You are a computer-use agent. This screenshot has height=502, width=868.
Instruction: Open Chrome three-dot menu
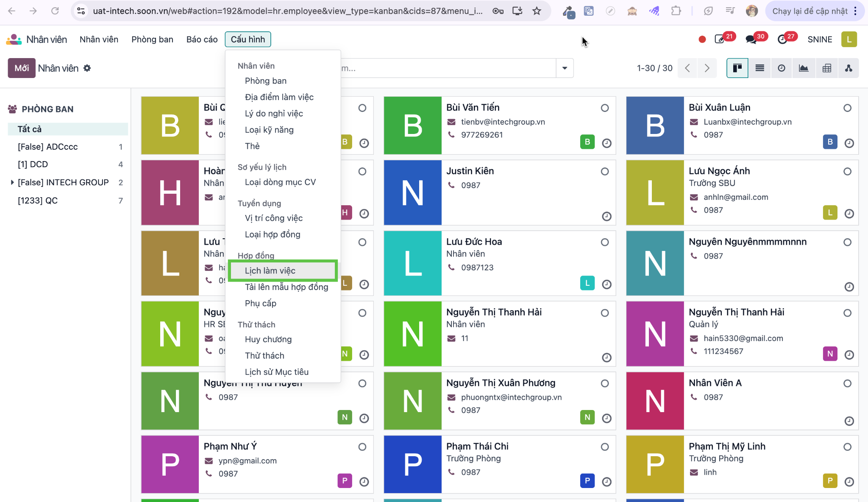pyautogui.click(x=855, y=11)
